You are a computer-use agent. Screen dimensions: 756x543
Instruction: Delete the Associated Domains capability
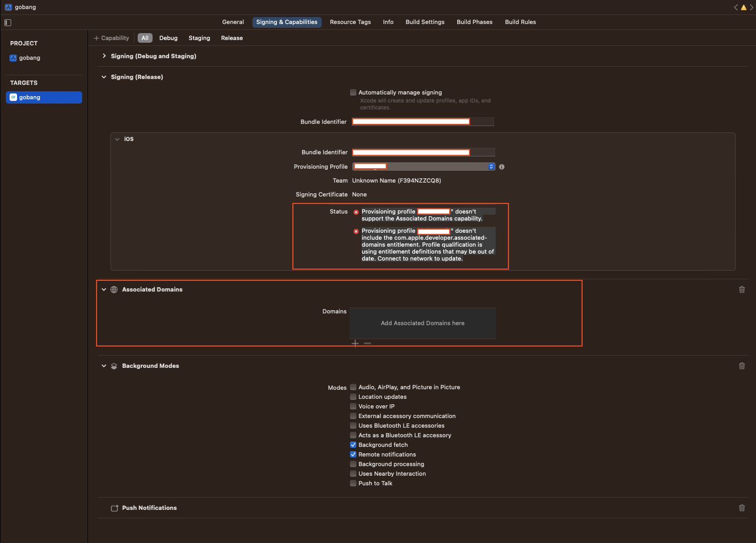[x=742, y=289]
